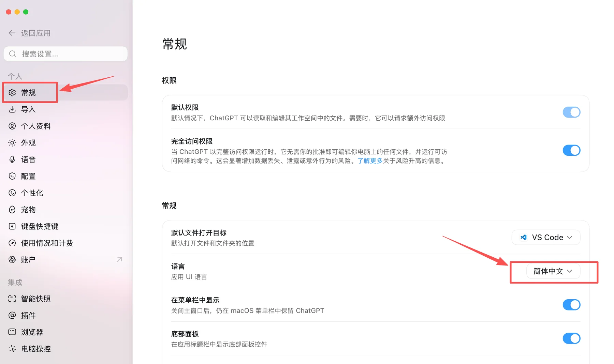
Task: Click the red close window button
Action: 9,12
